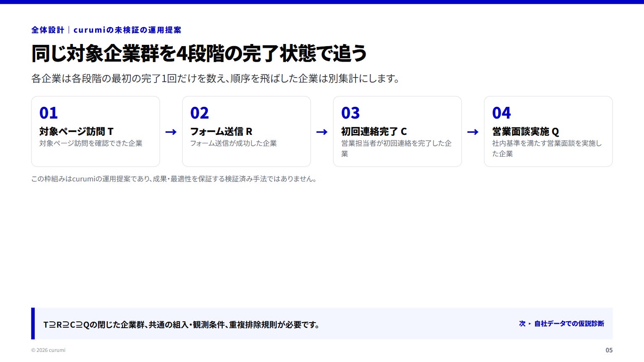Viewport: 644px width, 362px height.
Task: Click the slide title 同じ対象企業群を4段階の完了状態で追う
Action: click(x=199, y=53)
